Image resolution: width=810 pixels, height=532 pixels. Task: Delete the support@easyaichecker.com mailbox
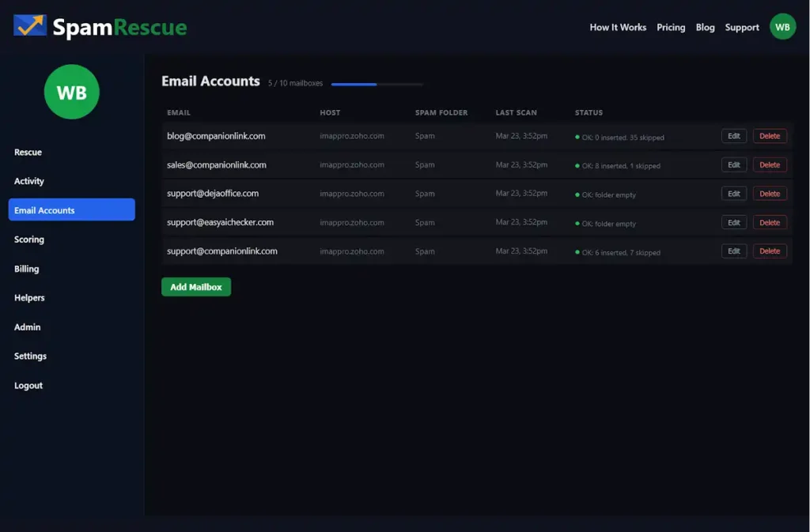769,223
